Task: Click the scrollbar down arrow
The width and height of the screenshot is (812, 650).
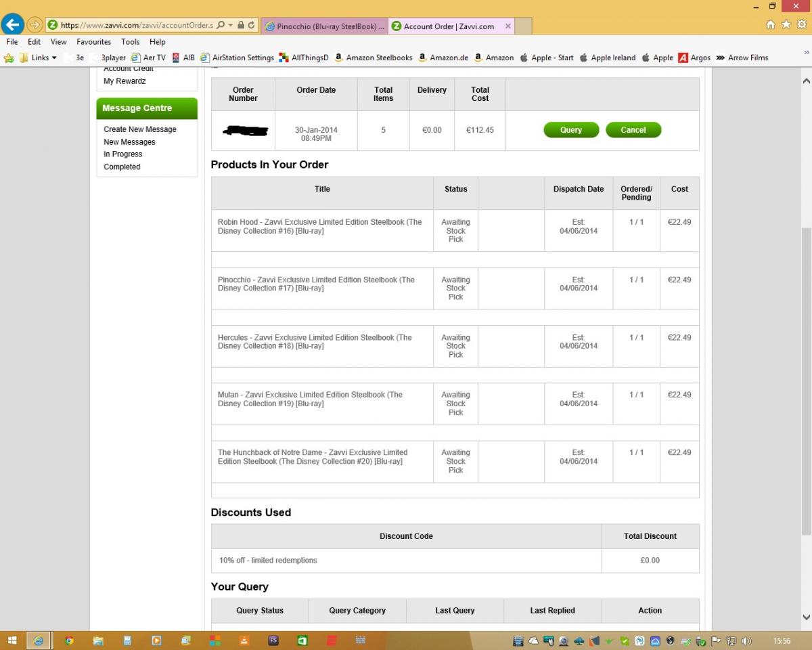Action: (806, 617)
